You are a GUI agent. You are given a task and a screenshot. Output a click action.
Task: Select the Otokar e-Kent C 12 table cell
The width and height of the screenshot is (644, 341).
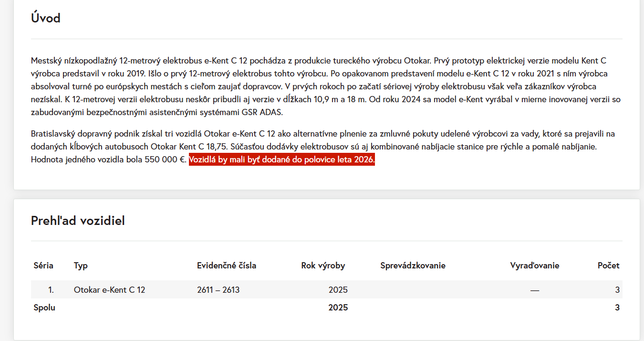pyautogui.click(x=109, y=289)
